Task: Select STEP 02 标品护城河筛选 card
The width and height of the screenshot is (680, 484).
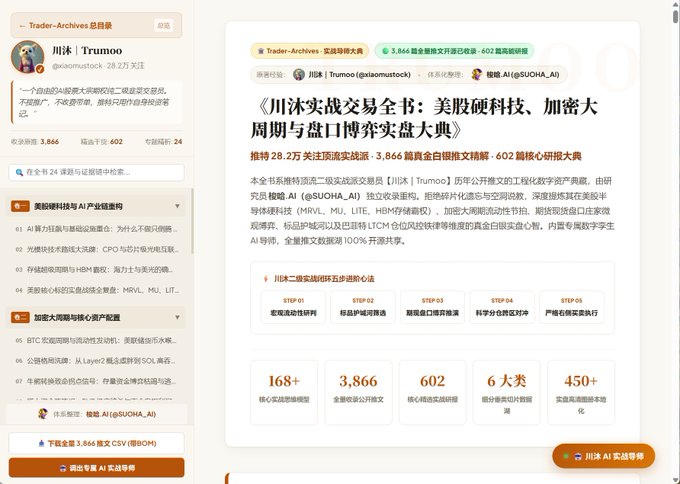Action: click(x=363, y=307)
